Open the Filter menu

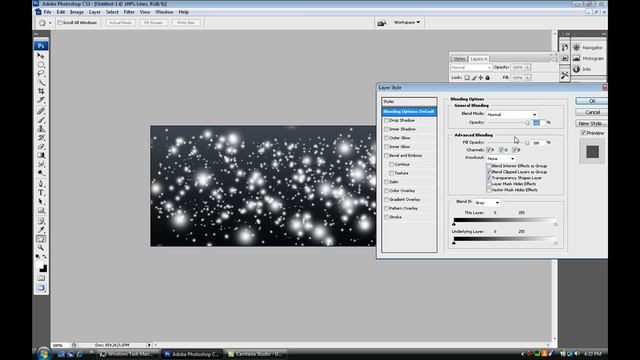click(129, 12)
